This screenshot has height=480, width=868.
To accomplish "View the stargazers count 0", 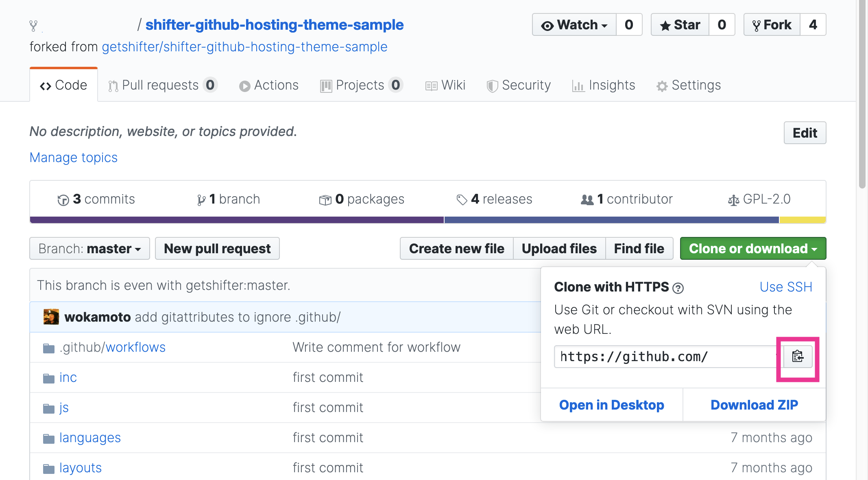I will coord(722,25).
